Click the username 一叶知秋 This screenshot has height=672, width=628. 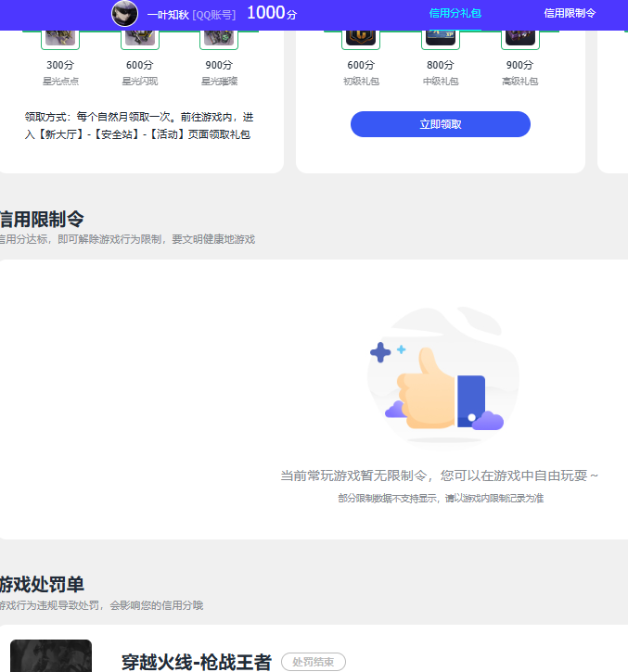[x=168, y=15]
